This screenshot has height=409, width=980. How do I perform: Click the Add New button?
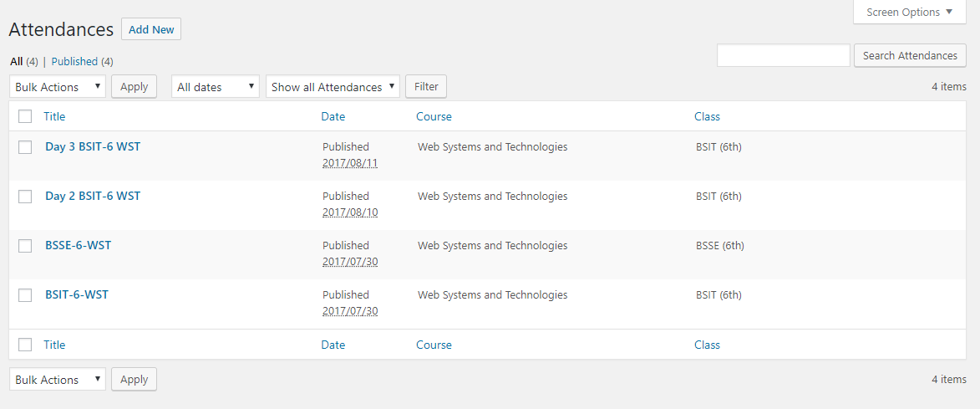coord(151,29)
